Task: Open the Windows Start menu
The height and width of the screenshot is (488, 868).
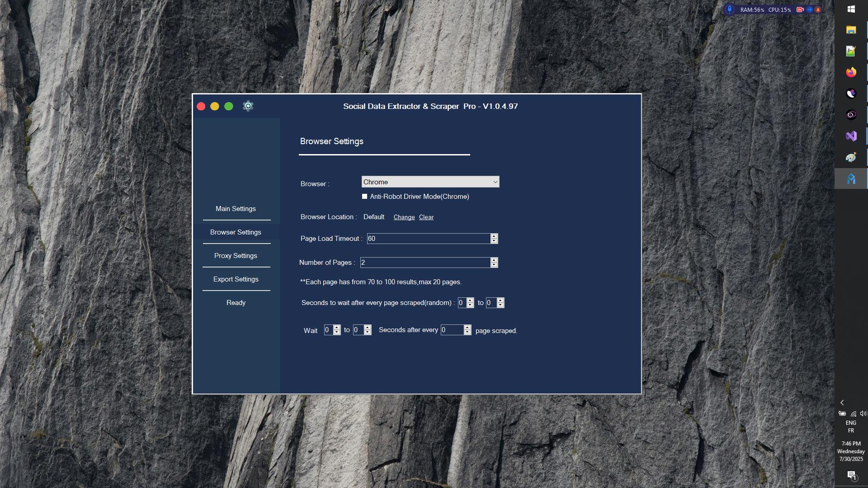Action: point(851,9)
